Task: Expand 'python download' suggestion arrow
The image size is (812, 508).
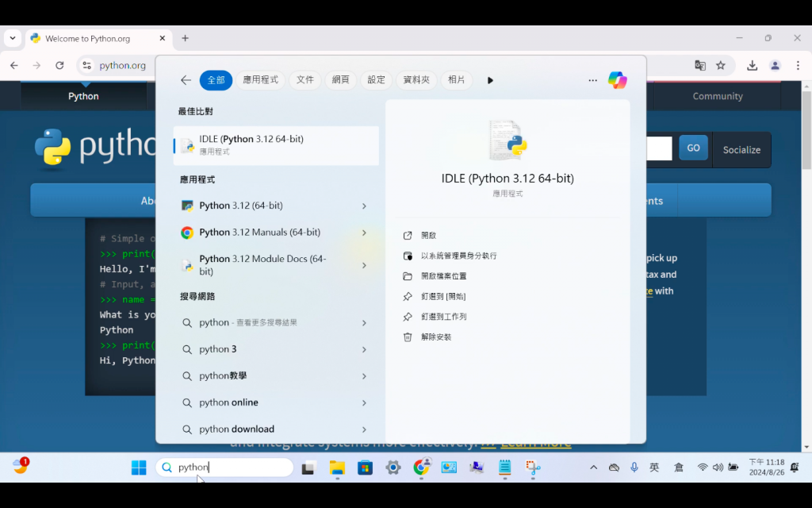Action: (364, 429)
